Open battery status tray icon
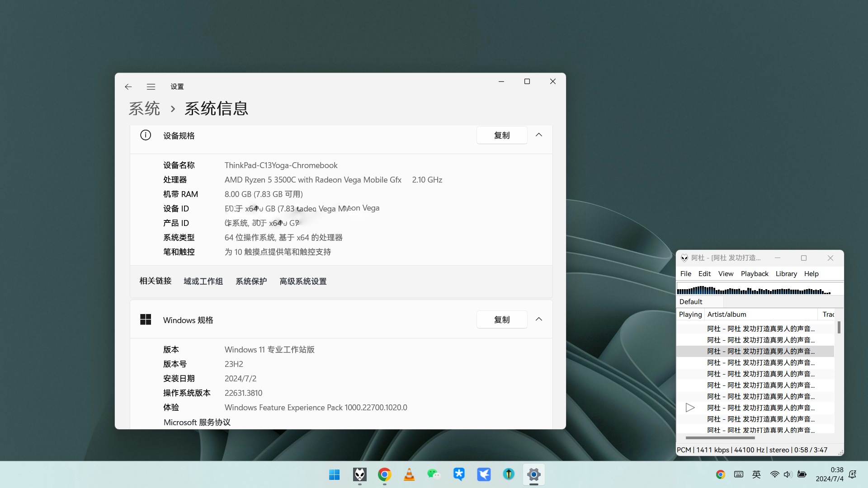 click(802, 474)
